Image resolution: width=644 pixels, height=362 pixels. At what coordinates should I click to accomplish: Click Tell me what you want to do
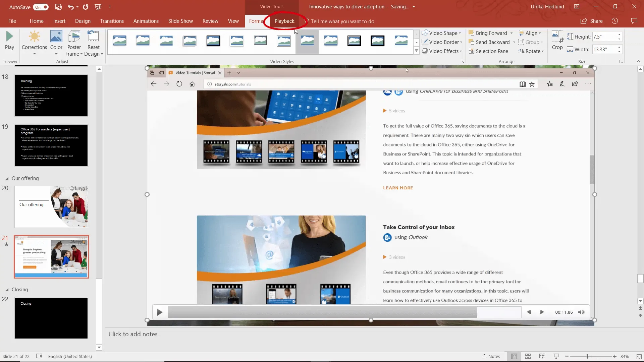pyautogui.click(x=342, y=21)
